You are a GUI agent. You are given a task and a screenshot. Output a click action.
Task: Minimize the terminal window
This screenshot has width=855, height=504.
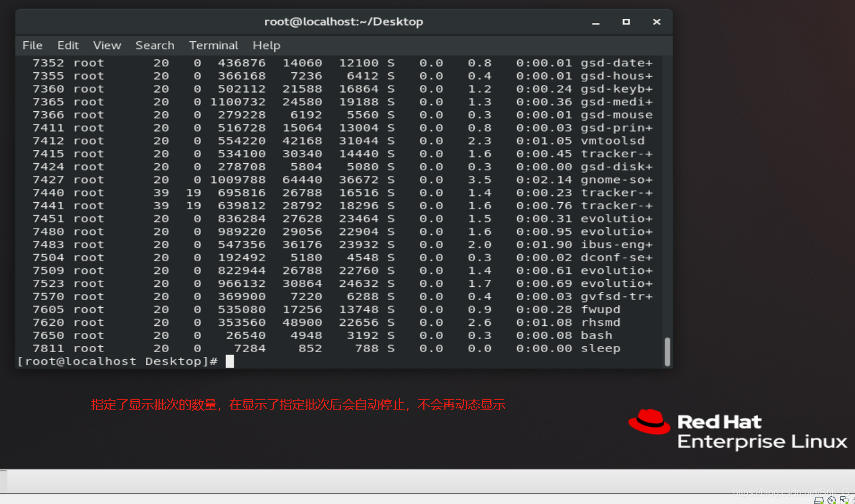596,22
